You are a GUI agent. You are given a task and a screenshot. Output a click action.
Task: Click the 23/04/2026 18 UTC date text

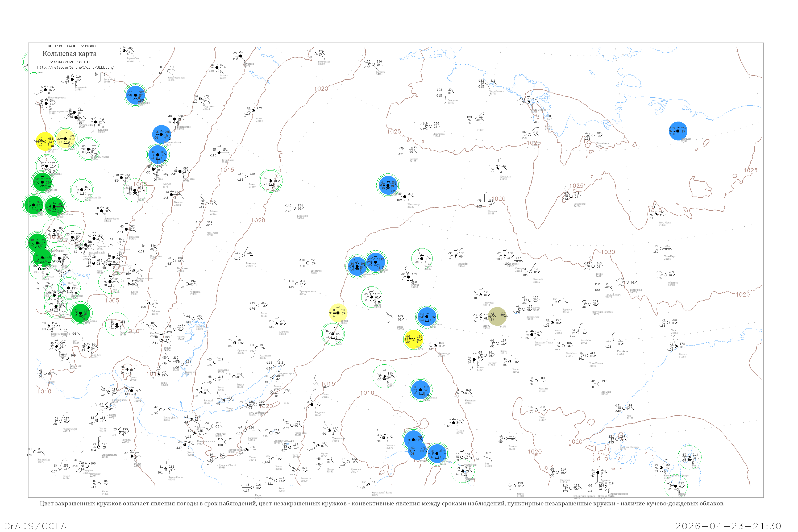point(70,62)
